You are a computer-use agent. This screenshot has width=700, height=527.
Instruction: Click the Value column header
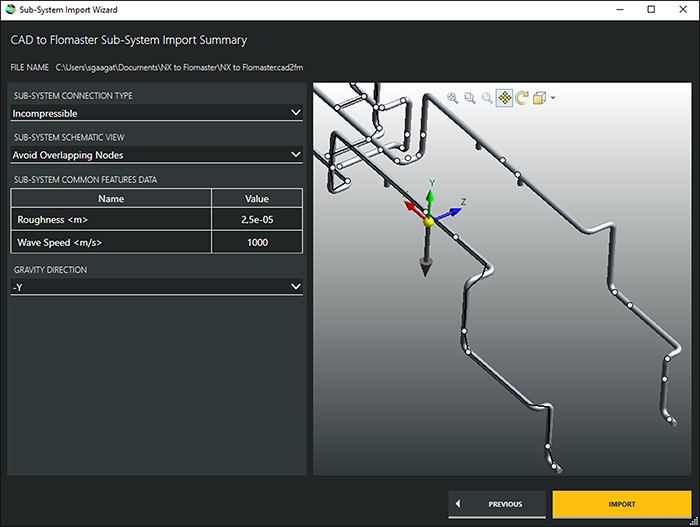257,199
